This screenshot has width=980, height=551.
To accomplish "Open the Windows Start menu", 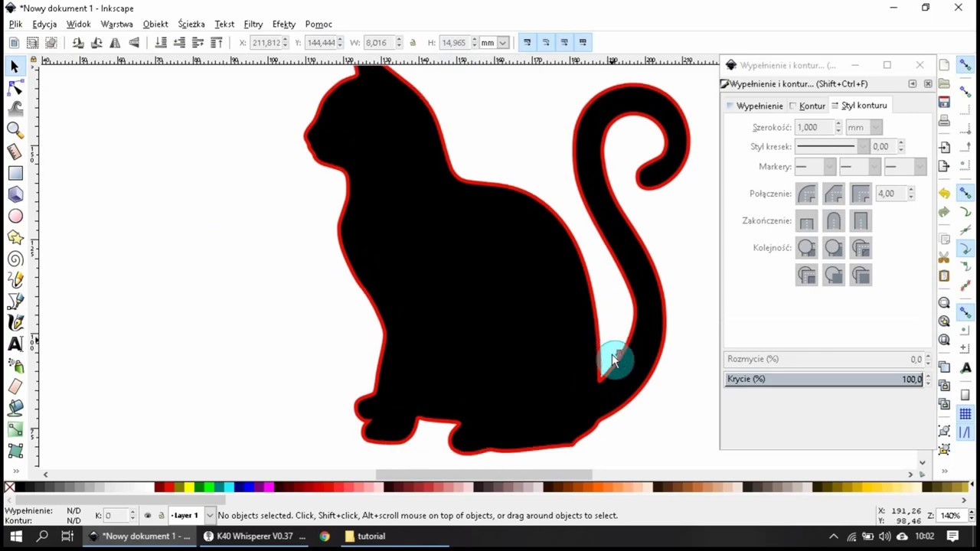I will click(x=16, y=536).
